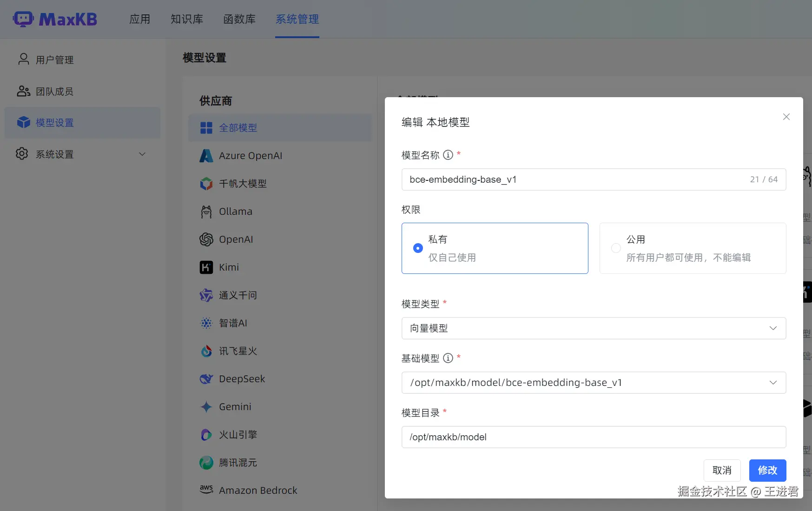This screenshot has height=511, width=812.
Task: Click the OpenAI logo icon
Action: pos(206,239)
